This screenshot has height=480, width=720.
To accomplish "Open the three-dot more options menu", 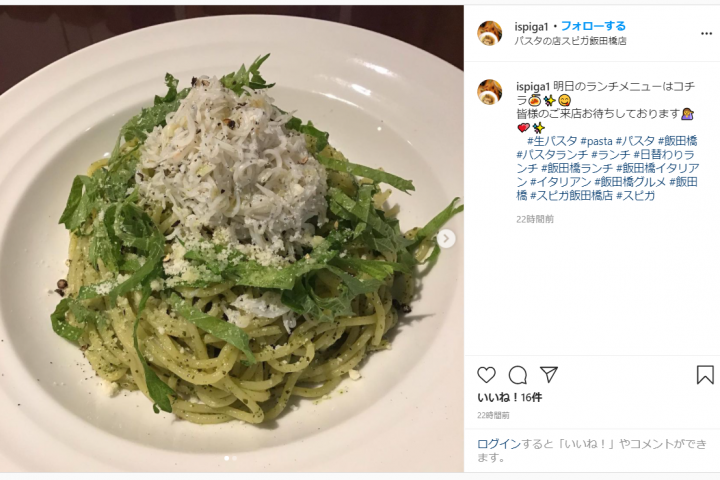I will (x=706, y=34).
